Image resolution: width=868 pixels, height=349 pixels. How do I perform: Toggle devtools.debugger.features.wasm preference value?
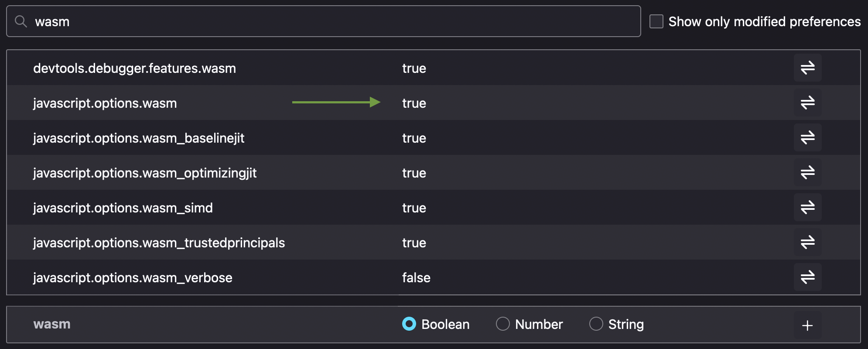click(x=807, y=68)
